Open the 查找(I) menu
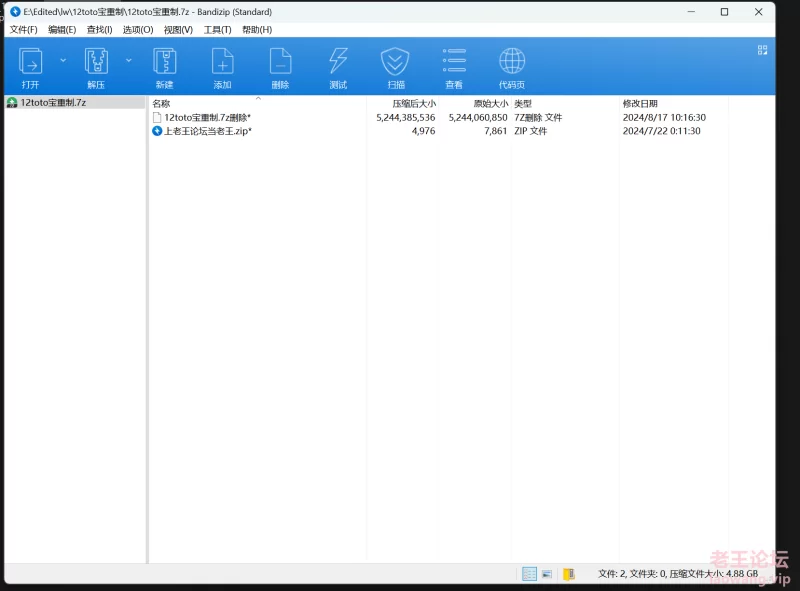 [99, 30]
